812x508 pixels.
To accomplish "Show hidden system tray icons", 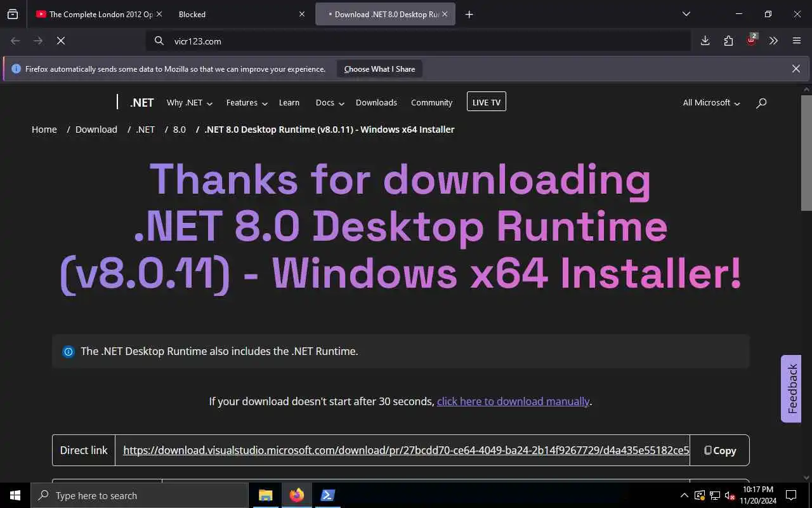I will 684,495.
